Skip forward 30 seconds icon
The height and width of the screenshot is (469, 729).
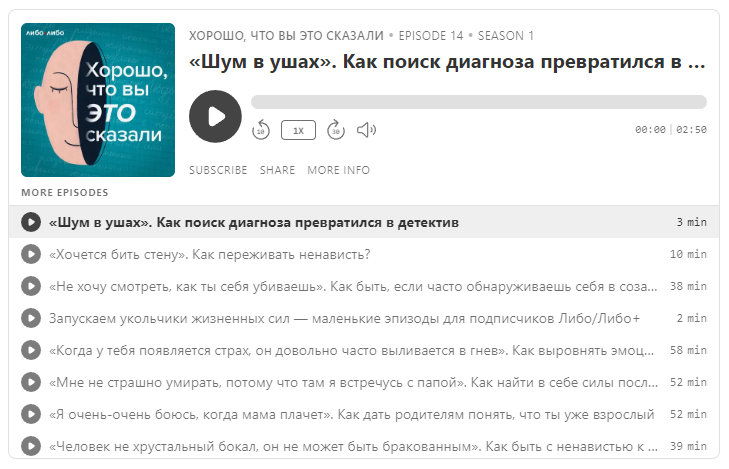point(336,130)
